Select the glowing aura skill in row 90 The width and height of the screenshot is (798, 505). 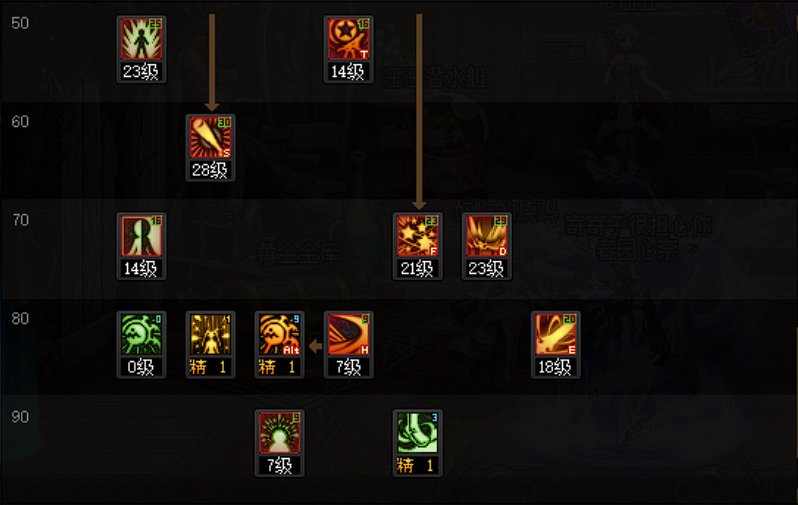pos(279,433)
